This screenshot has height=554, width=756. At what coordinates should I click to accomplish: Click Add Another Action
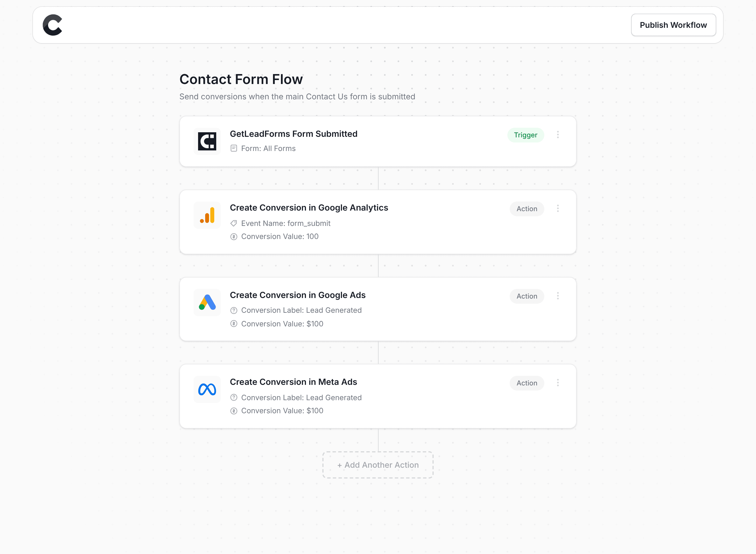point(377,465)
